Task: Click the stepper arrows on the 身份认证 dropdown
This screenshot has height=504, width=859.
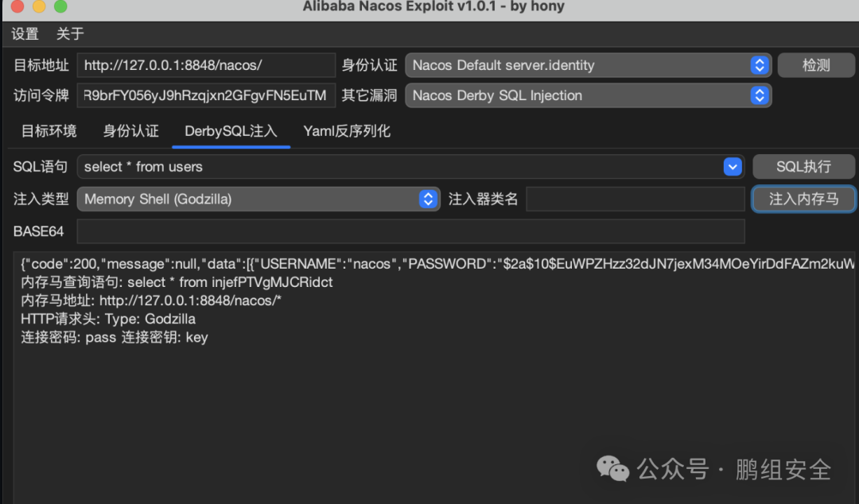Action: point(760,65)
